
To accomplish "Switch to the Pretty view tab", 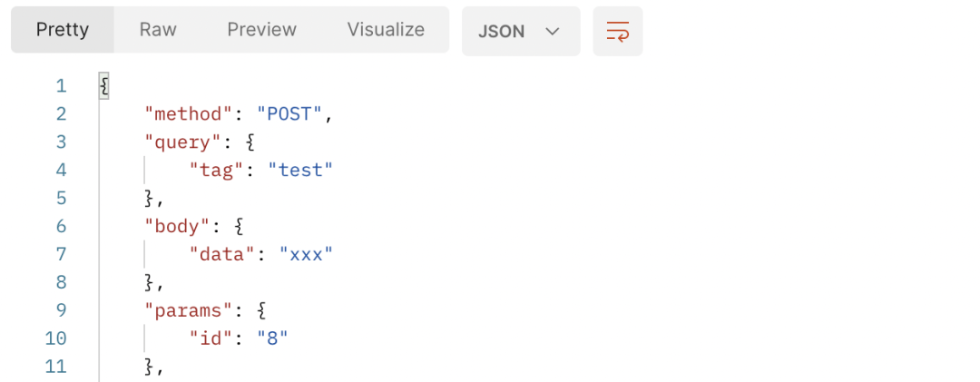I will [x=63, y=29].
